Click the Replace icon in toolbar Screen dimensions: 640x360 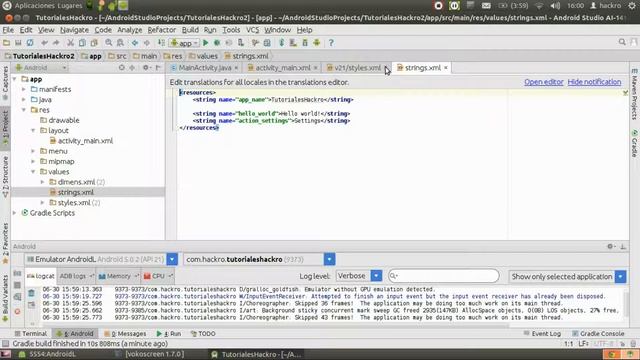(120, 42)
